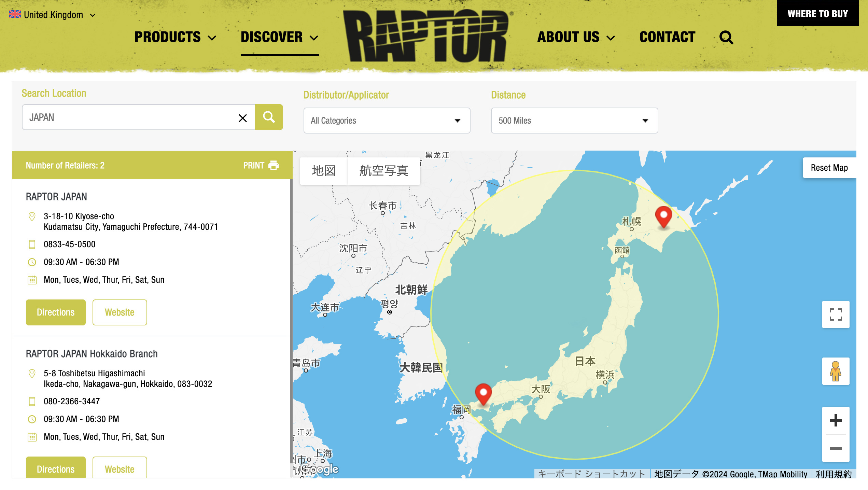Open the 500 Miles distance dropdown

coord(574,121)
